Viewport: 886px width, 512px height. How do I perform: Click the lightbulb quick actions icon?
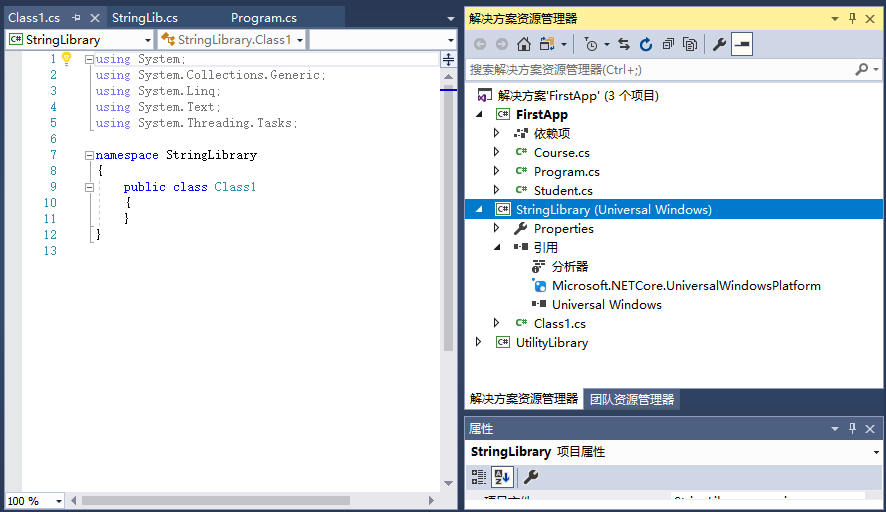coord(67,59)
